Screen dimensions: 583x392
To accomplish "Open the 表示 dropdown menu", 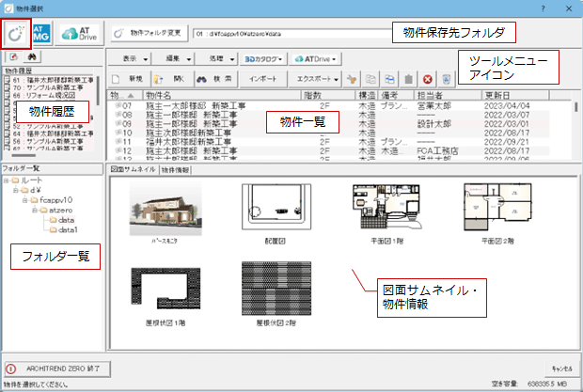I will point(139,57).
